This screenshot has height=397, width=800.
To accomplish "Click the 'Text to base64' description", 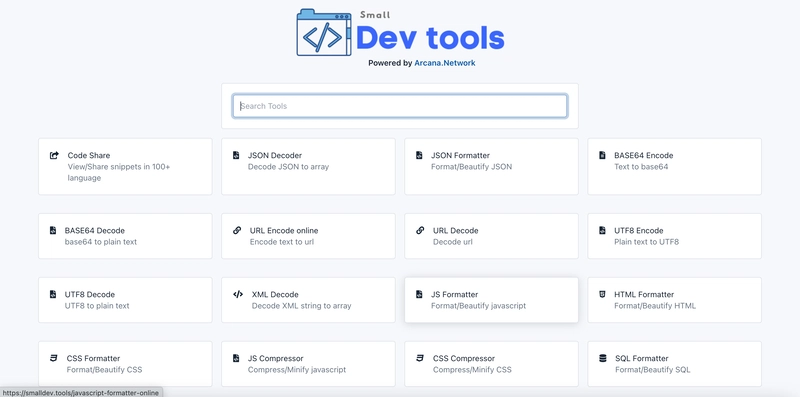I will [641, 166].
